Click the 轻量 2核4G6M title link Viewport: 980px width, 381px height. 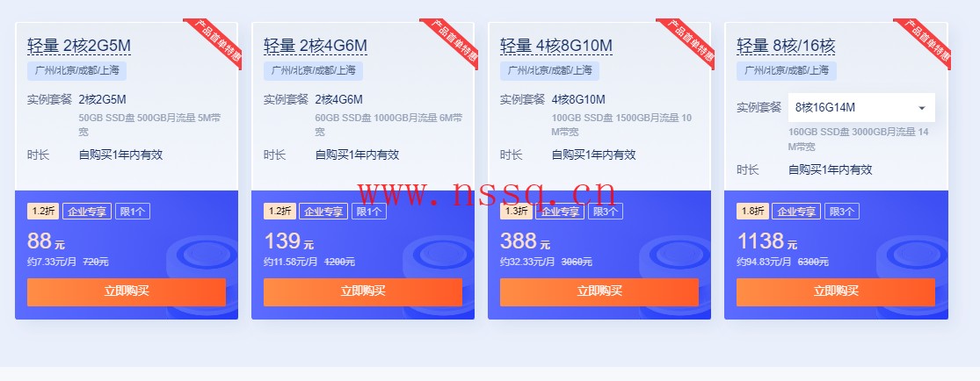pos(315,46)
